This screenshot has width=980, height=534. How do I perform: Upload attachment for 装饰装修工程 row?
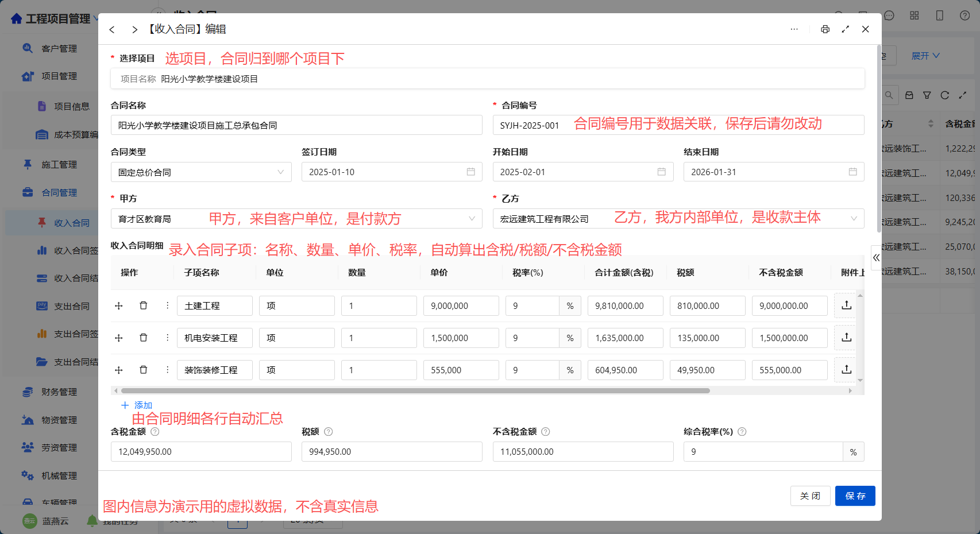[847, 370]
